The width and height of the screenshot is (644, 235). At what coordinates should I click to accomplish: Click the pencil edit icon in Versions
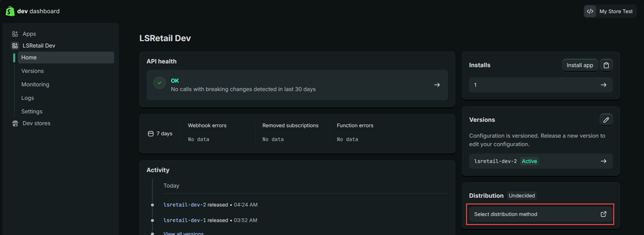click(x=606, y=120)
